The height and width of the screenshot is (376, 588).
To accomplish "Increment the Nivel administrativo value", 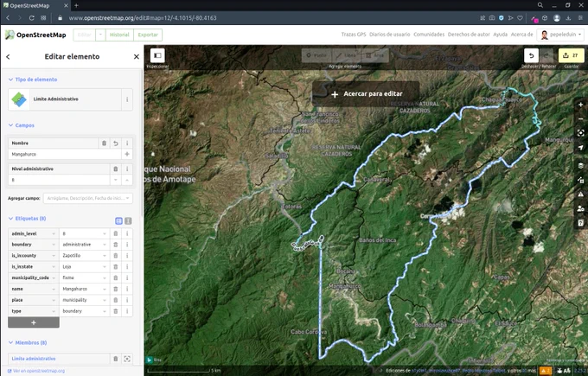I will (x=127, y=180).
